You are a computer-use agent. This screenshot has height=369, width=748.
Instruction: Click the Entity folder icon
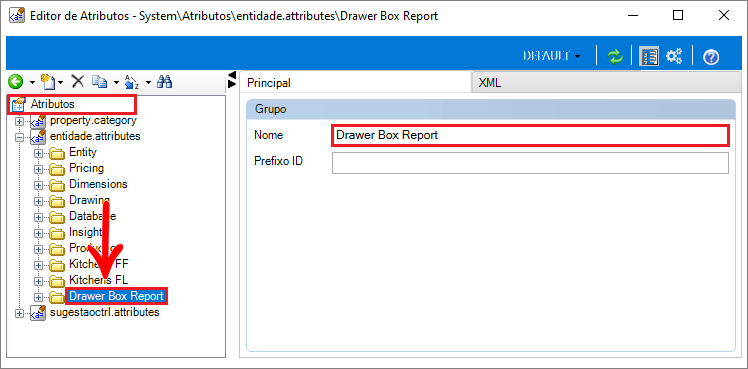click(x=57, y=154)
